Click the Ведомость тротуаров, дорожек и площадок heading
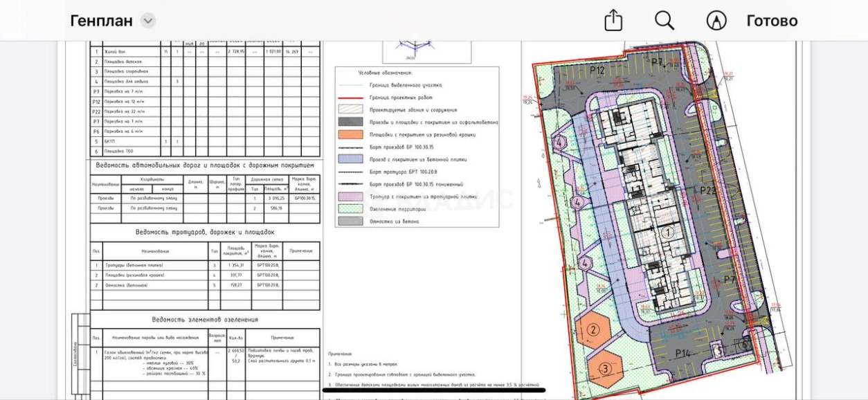Viewport: 868px width, 400px height. pos(205,233)
